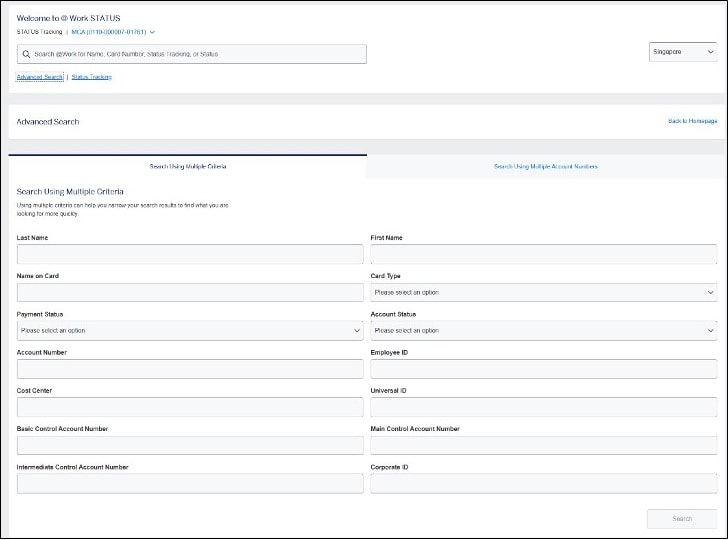Click the main @Work search box
The height and width of the screenshot is (540, 728).
pyautogui.click(x=195, y=54)
